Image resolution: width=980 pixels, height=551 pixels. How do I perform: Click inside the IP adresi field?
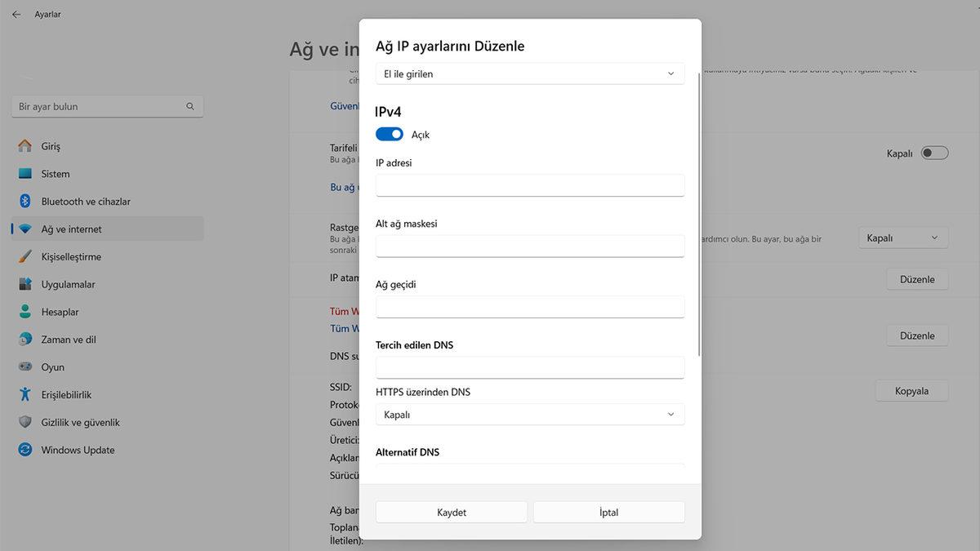[529, 185]
